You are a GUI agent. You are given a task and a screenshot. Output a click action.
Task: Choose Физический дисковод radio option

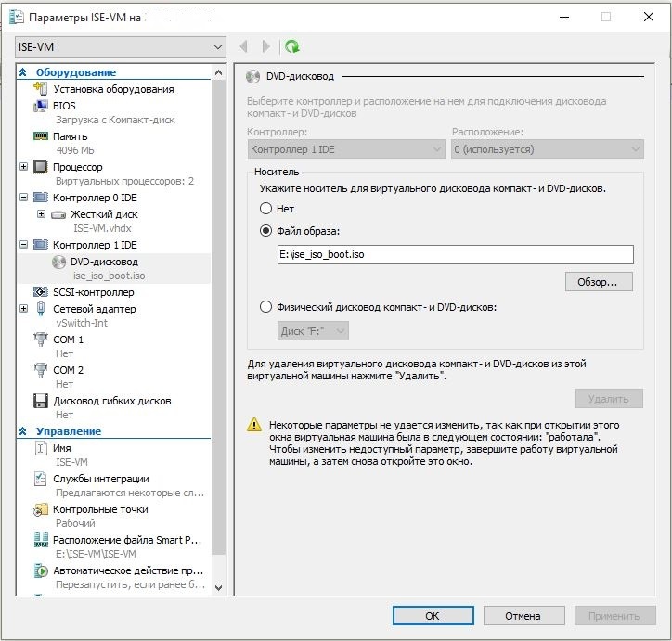pyautogui.click(x=266, y=307)
